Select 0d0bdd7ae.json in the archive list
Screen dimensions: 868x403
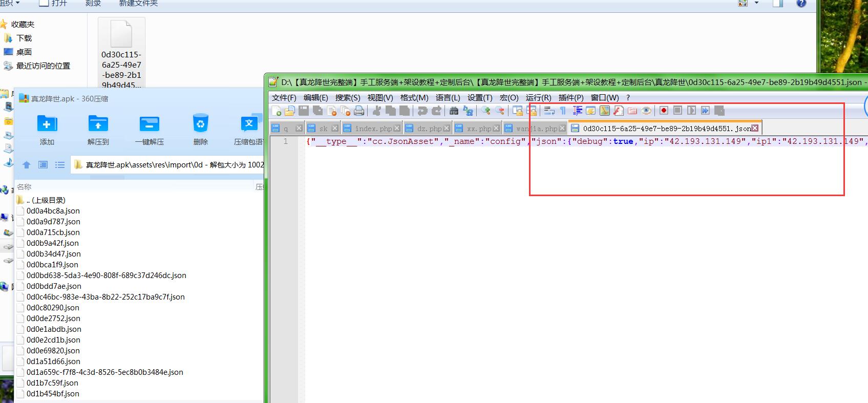(54, 286)
